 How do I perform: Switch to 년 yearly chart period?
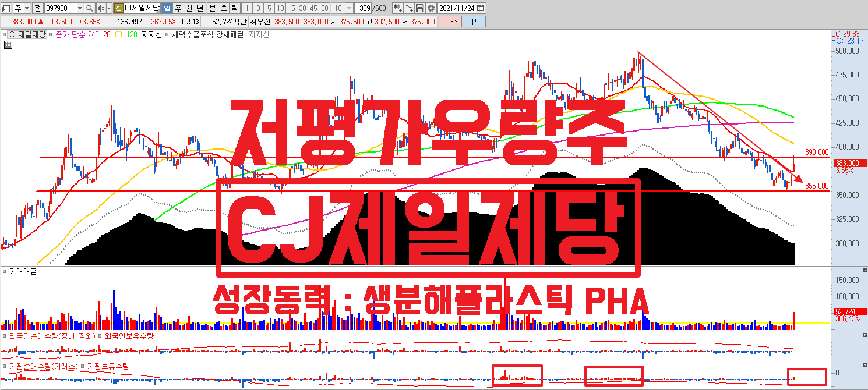[x=200, y=8]
